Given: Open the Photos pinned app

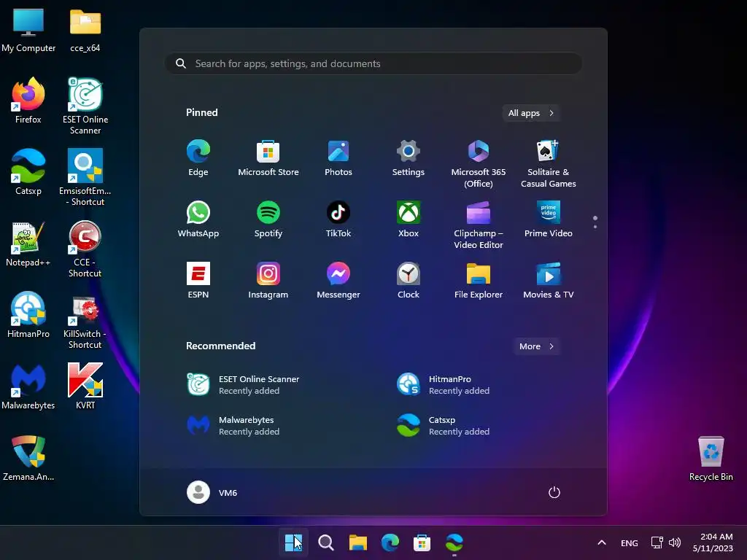Looking at the screenshot, I should [x=338, y=158].
